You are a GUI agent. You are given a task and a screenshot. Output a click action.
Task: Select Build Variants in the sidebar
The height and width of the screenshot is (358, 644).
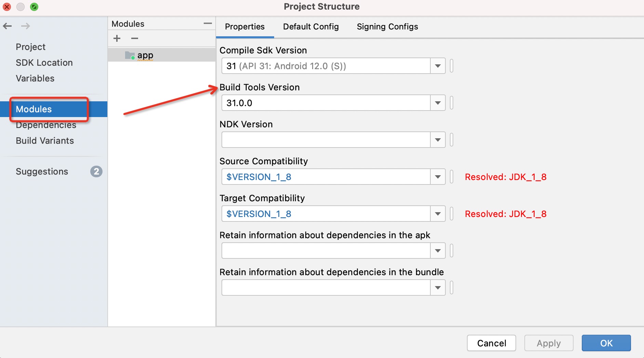click(x=45, y=141)
